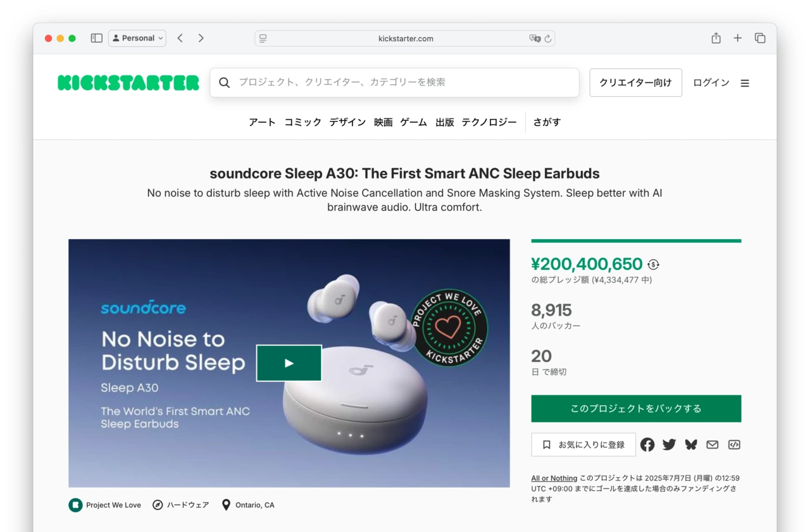Viewport: 810px width, 532px height.
Task: Open the Personal profile dropdown
Action: [x=137, y=38]
